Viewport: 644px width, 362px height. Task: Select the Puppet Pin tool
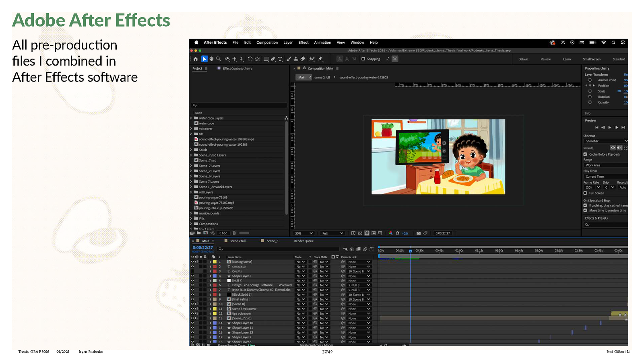tap(320, 59)
